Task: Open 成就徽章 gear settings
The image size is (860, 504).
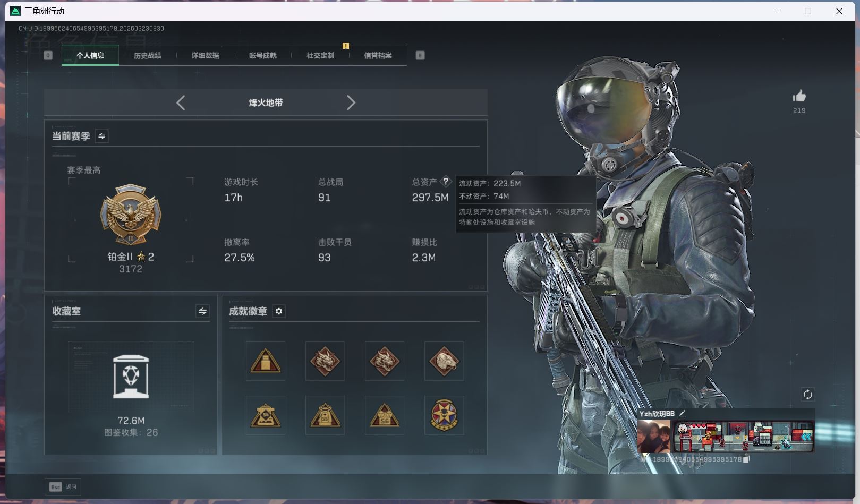Action: pyautogui.click(x=279, y=311)
